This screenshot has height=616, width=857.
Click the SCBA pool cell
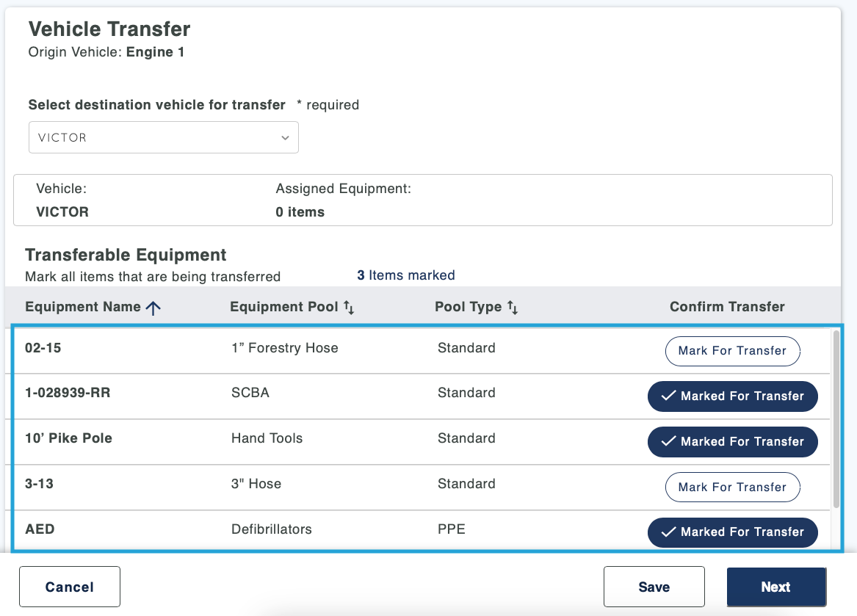(250, 393)
